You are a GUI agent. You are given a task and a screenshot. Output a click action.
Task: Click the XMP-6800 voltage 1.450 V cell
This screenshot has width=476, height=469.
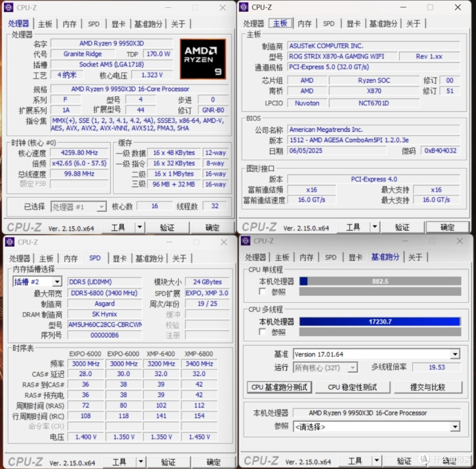tap(199, 437)
